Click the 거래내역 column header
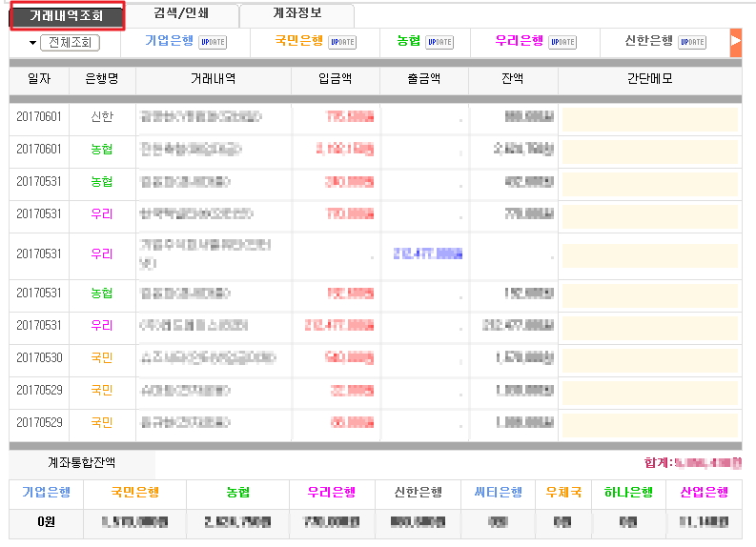Image resolution: width=756 pixels, height=547 pixels. pos(214,78)
